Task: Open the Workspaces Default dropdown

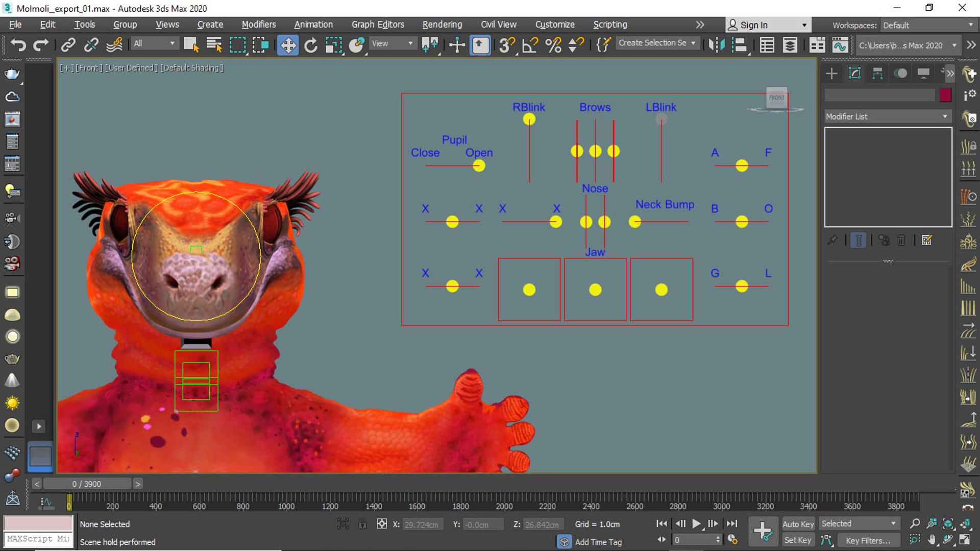Action: 927,25
